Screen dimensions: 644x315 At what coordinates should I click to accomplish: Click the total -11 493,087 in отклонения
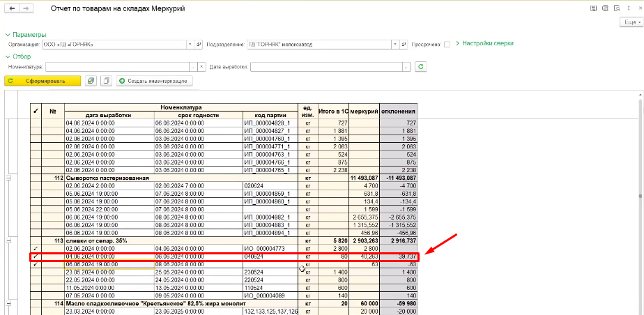tap(399, 178)
